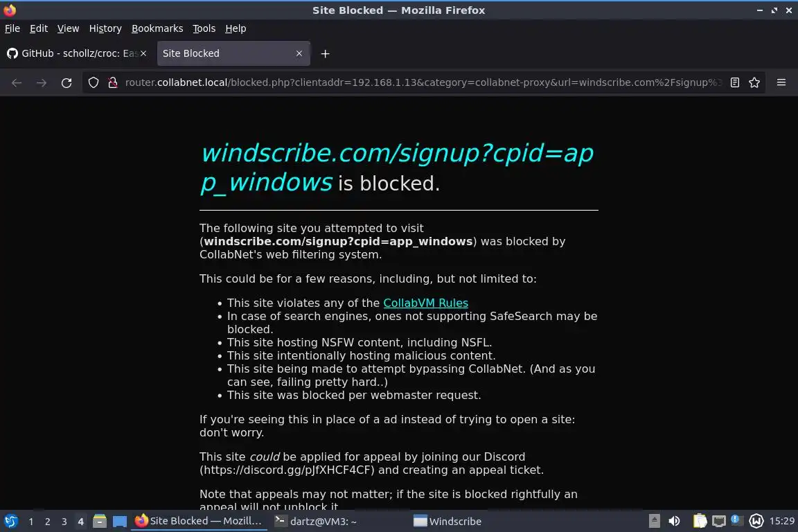Focus the Site Blocked Mozilla taskbar entry

click(x=199, y=521)
